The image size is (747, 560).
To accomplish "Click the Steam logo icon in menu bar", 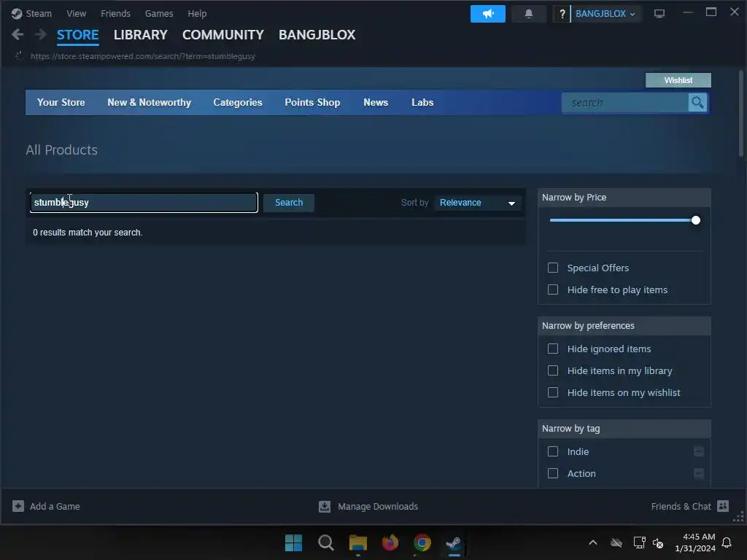I will [17, 13].
